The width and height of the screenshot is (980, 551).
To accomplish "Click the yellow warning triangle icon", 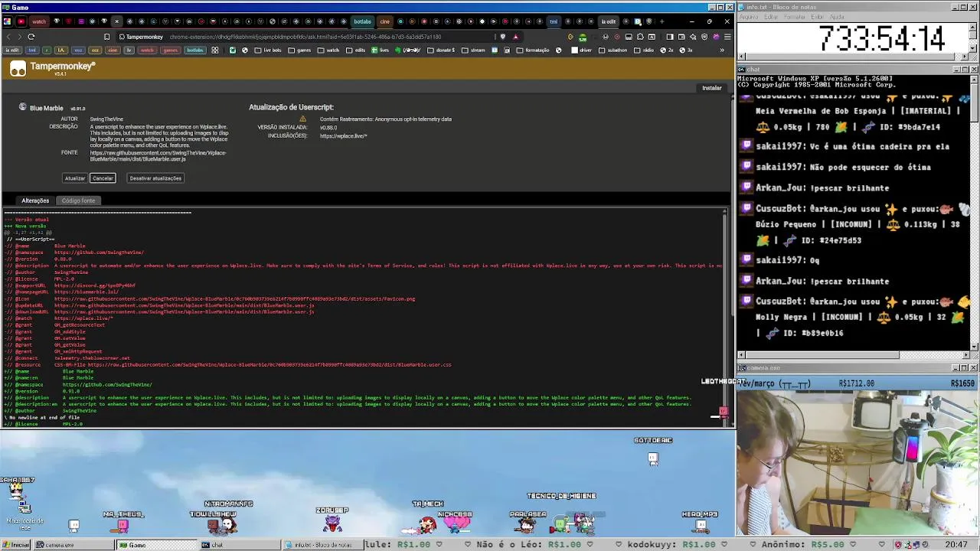I will 302,119.
